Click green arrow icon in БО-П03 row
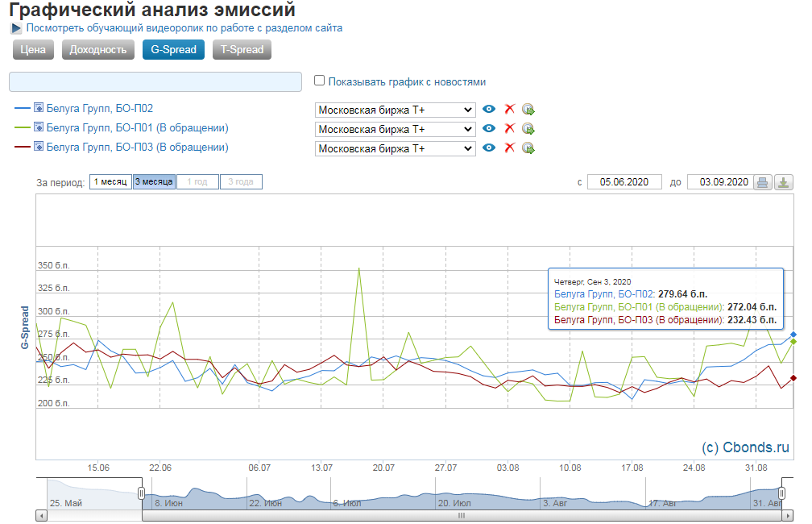 pyautogui.click(x=528, y=148)
